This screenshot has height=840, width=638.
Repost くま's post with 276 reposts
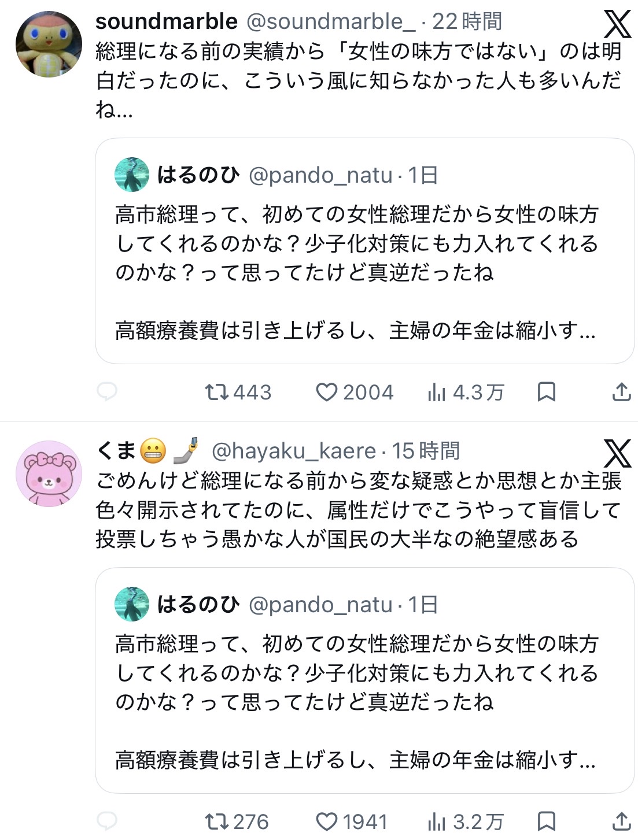[x=217, y=822]
